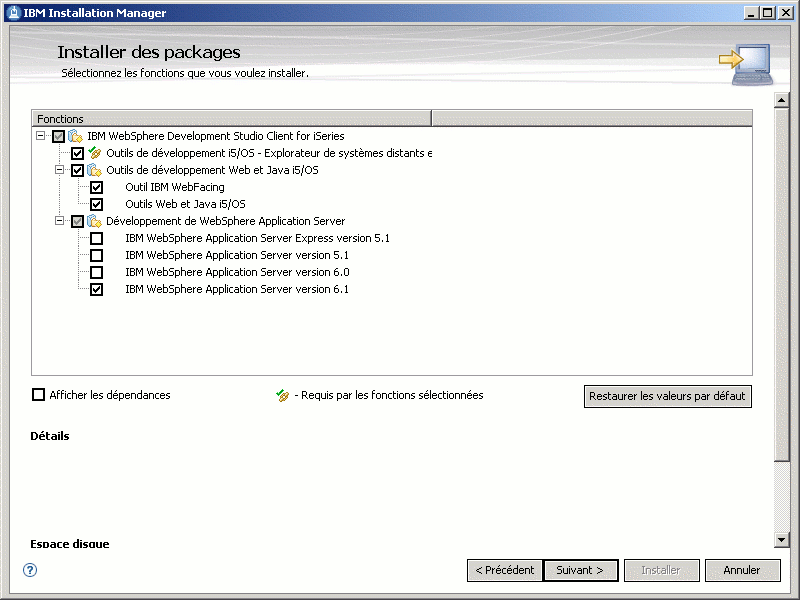Viewport: 800px width, 600px height.
Task: Maximize the IBM Installation Manager window
Action: click(767, 13)
